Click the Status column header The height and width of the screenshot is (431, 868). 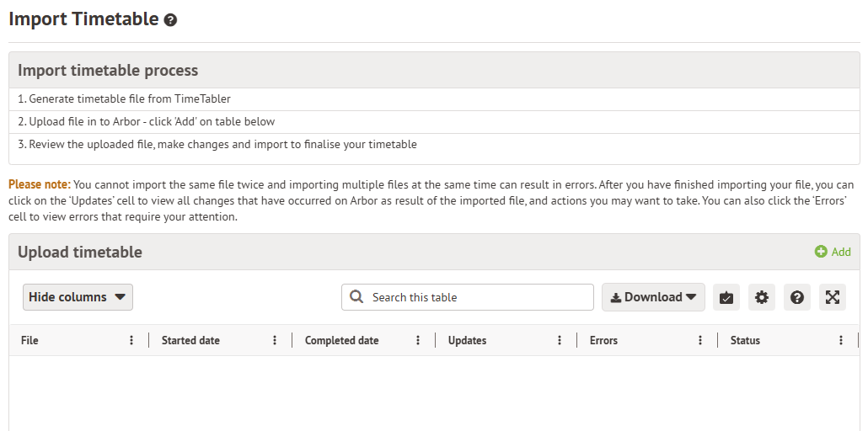745,341
